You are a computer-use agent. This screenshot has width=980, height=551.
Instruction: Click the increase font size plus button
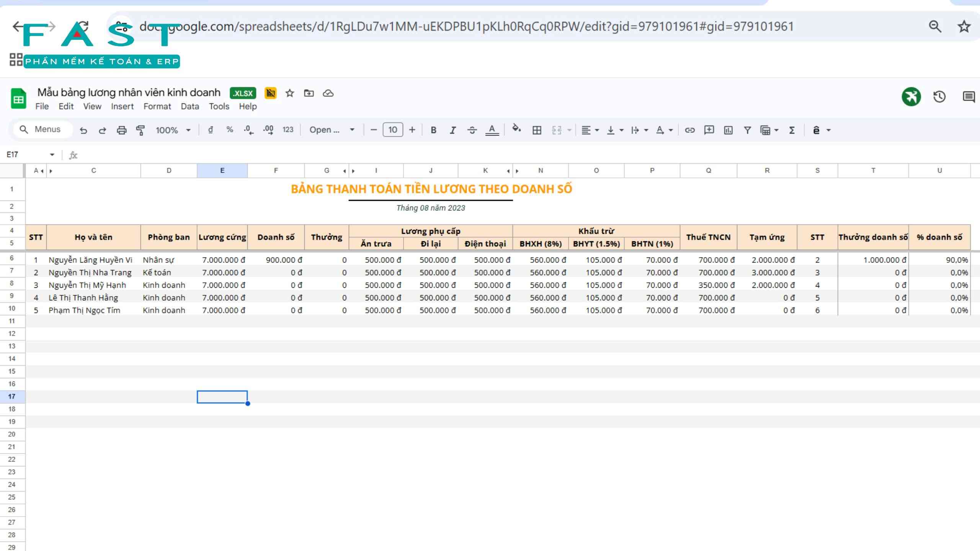(412, 130)
